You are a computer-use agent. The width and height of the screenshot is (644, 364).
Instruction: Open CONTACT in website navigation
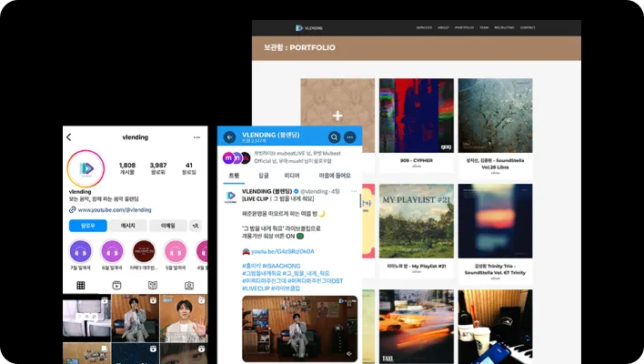528,28
